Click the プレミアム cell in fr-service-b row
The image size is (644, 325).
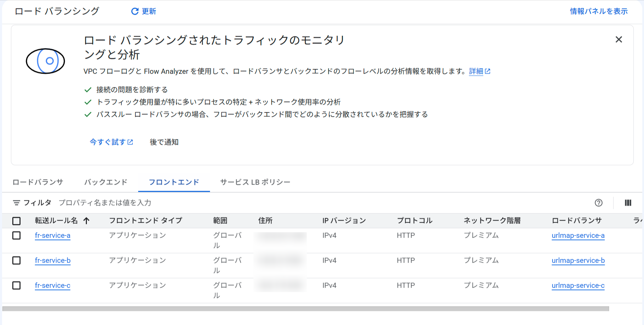[481, 260]
